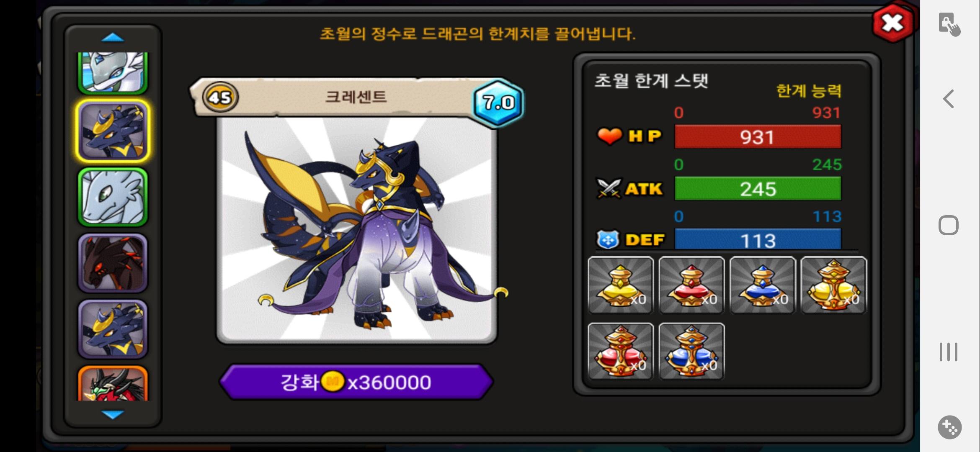Select the large yellow essence potion
The height and width of the screenshot is (452, 980).
833,285
